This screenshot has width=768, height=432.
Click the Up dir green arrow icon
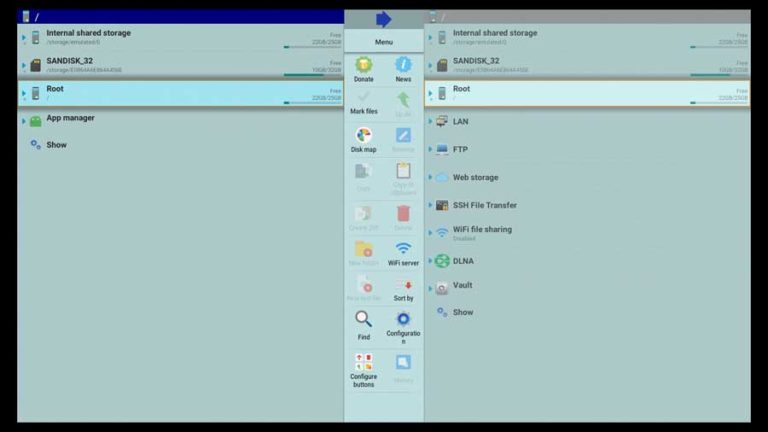click(x=403, y=99)
